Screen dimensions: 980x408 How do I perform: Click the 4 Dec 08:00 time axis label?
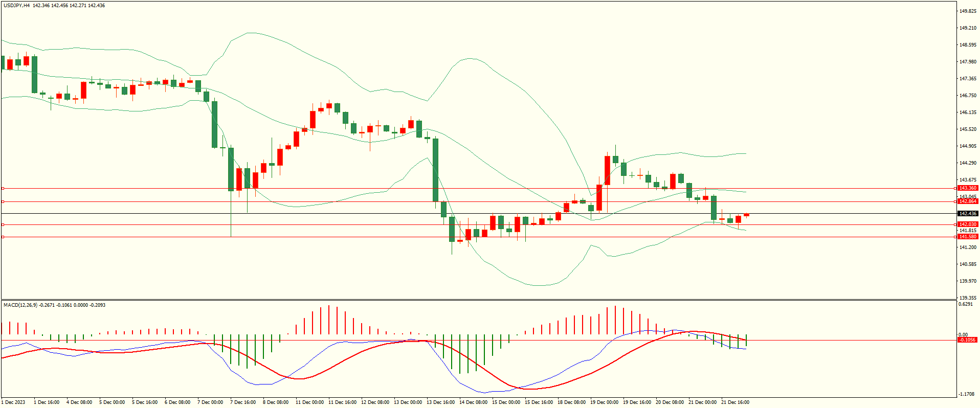(79, 402)
